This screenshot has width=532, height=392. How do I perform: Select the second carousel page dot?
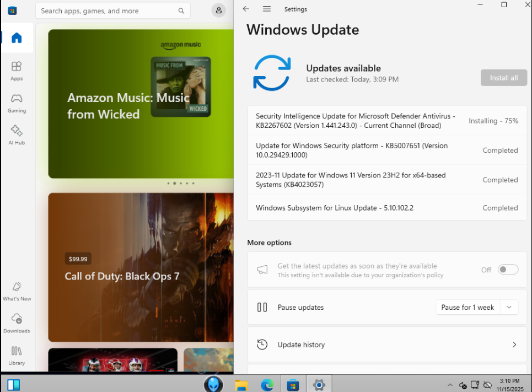click(x=174, y=183)
